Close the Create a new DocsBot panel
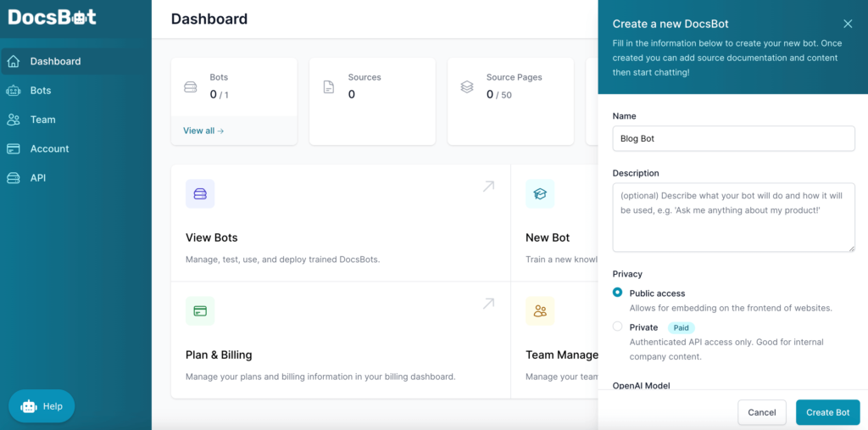Image resolution: width=868 pixels, height=430 pixels. click(848, 24)
